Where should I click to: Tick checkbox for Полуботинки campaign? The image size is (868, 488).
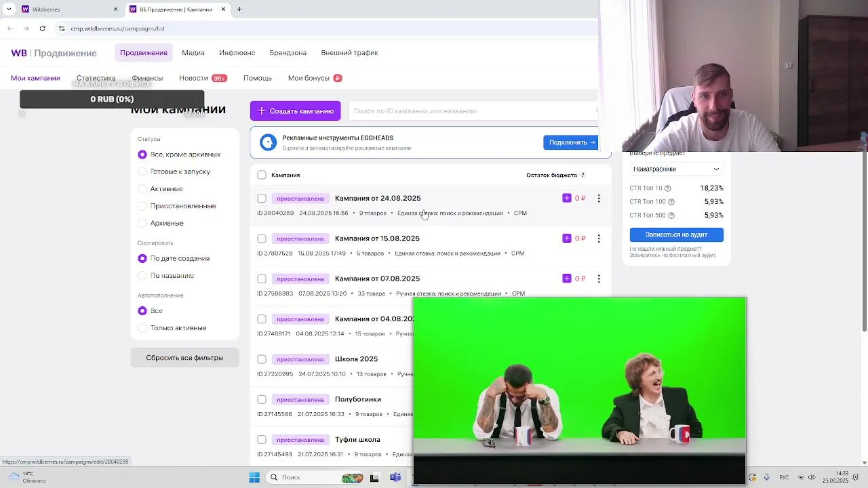(x=262, y=399)
